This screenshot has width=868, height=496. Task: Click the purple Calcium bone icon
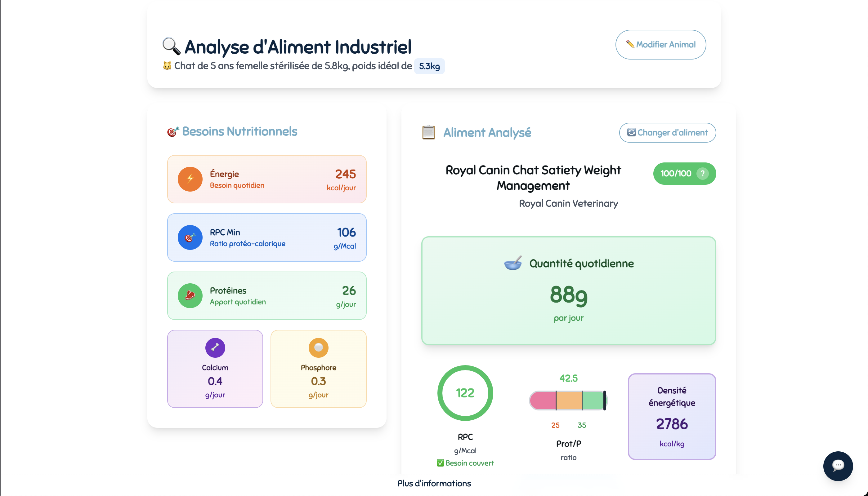[215, 348]
